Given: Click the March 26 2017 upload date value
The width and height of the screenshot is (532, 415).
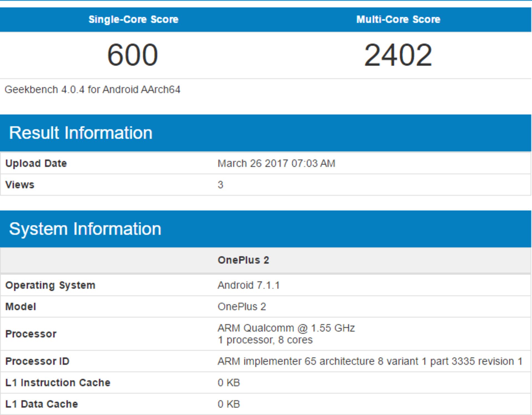Looking at the screenshot, I should pyautogui.click(x=276, y=163).
